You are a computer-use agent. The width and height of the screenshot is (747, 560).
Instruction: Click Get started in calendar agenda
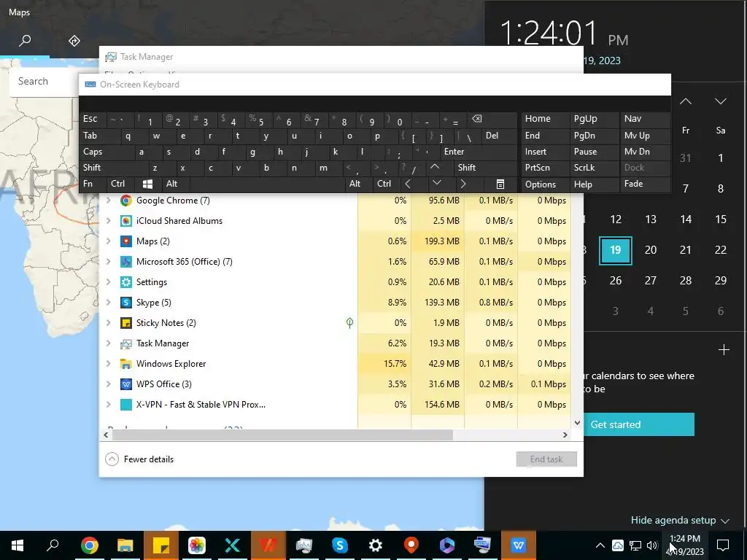pyautogui.click(x=638, y=424)
